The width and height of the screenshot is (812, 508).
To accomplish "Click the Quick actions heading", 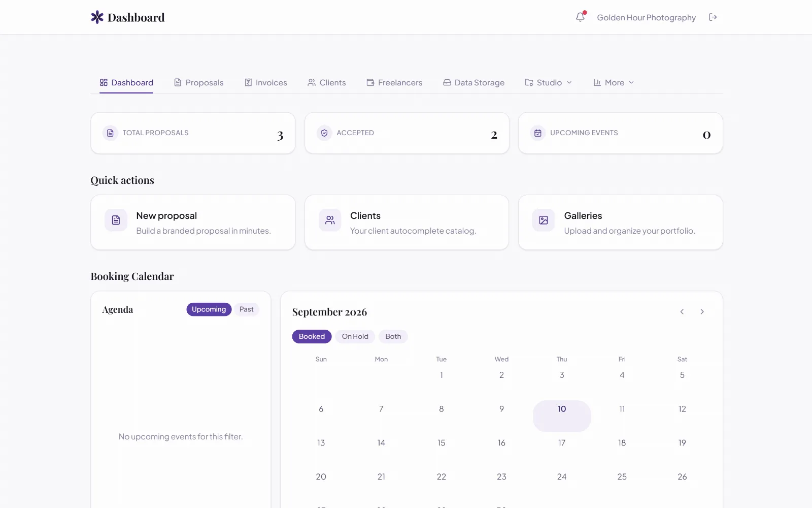I will point(122,180).
